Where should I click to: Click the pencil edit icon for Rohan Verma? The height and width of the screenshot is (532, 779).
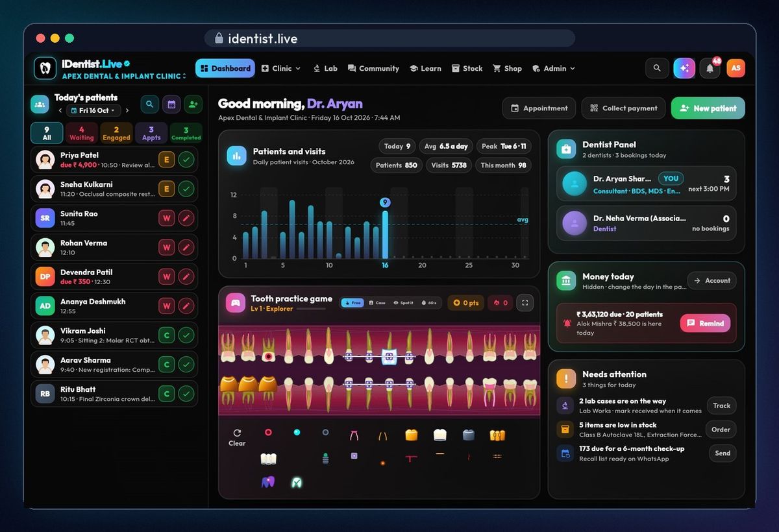(x=186, y=247)
